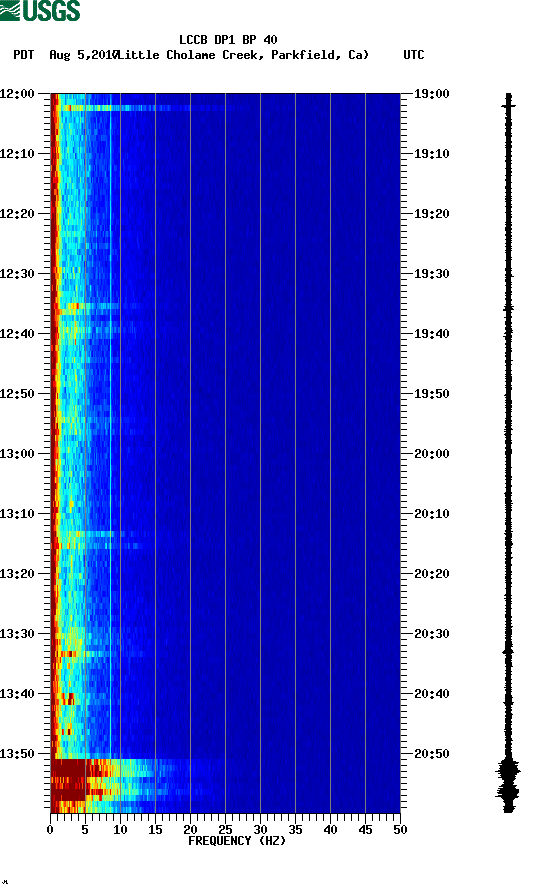Click the 13:10 PDT time label

(17, 513)
